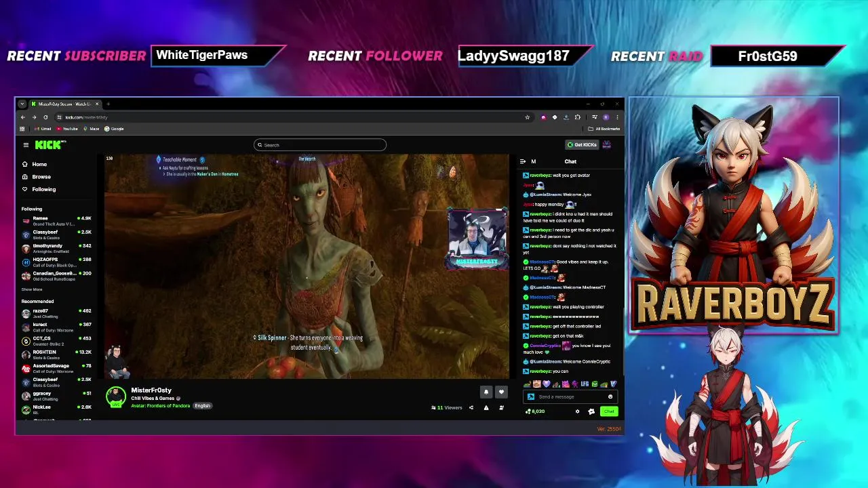Open the Gmail bookmark
The width and height of the screenshot is (868, 488).
click(43, 129)
